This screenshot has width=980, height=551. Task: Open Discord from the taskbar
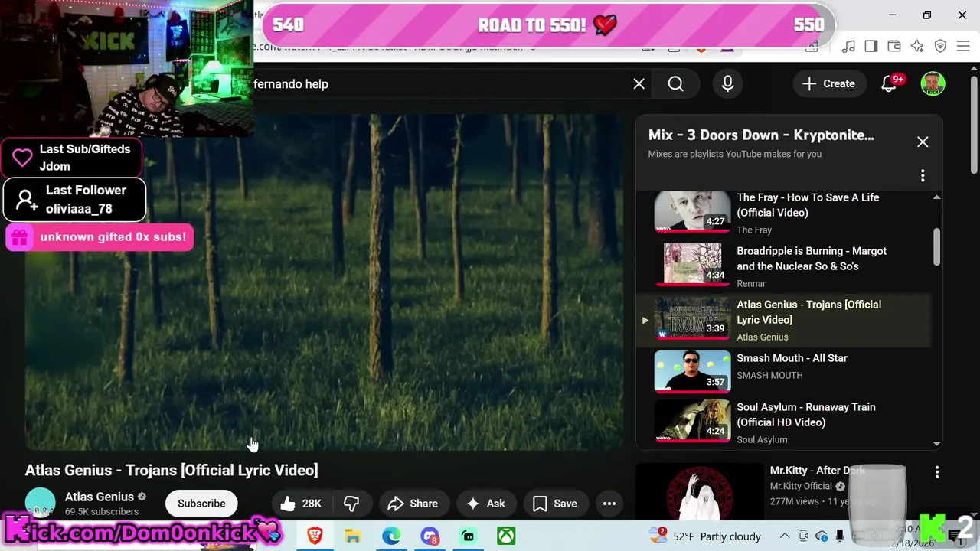pyautogui.click(x=430, y=536)
